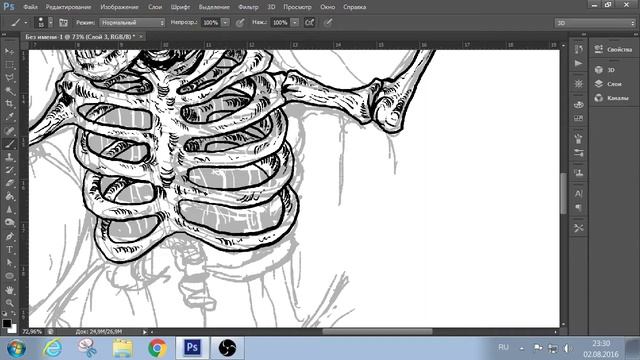The image size is (640, 360).
Task: Open blending mode dropdown Нормальный
Action: click(132, 23)
